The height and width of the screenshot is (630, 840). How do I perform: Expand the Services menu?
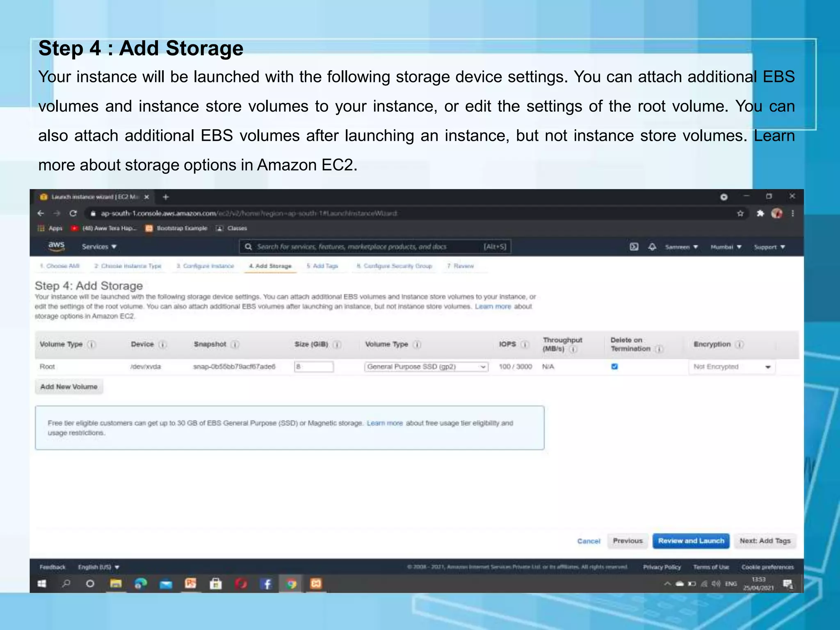point(99,247)
